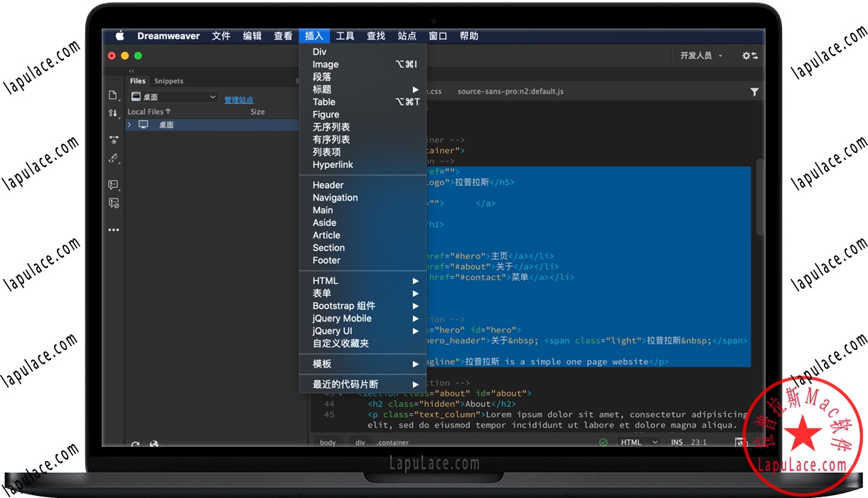The image size is (868, 498).
Task: Open the 桌面 site selector dropdown
Action: pyautogui.click(x=173, y=97)
